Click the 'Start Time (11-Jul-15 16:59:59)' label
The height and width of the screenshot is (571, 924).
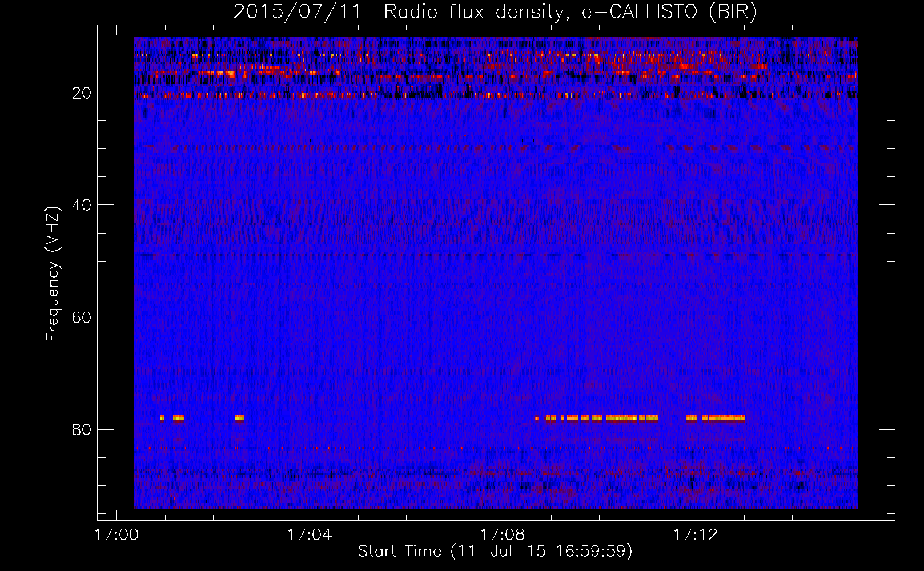(x=495, y=552)
